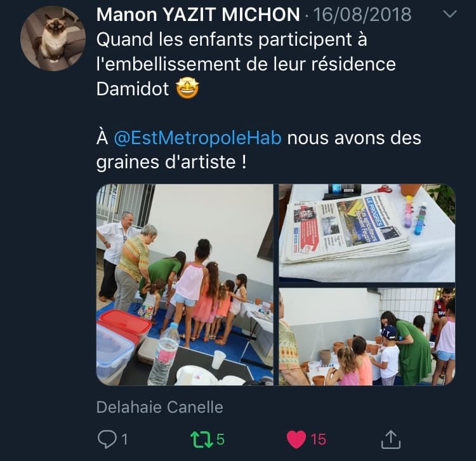This screenshot has height=461, width=476.
Task: View the flower pots painting photo
Action: point(367,337)
